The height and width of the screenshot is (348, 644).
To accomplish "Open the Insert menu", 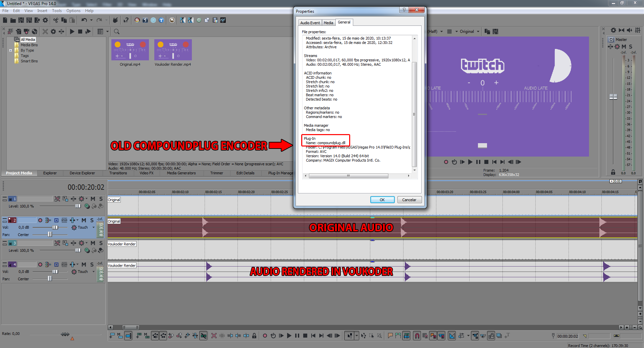I will pyautogui.click(x=42, y=11).
